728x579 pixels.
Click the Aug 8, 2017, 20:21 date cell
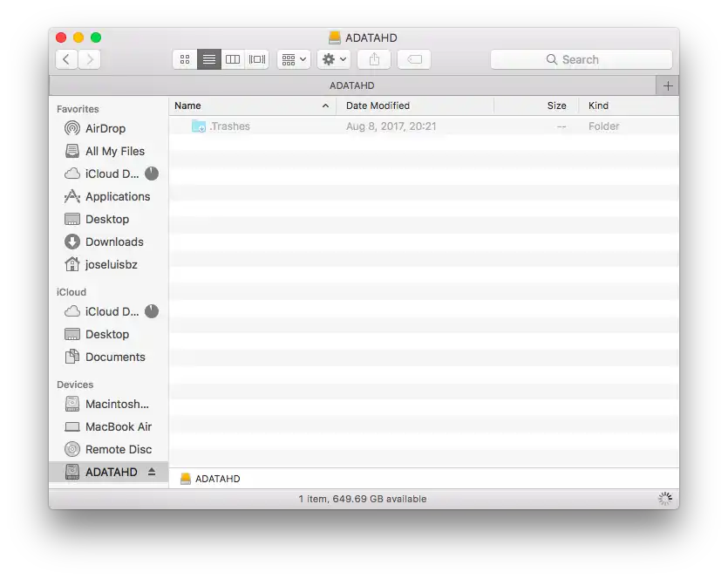click(x=391, y=126)
